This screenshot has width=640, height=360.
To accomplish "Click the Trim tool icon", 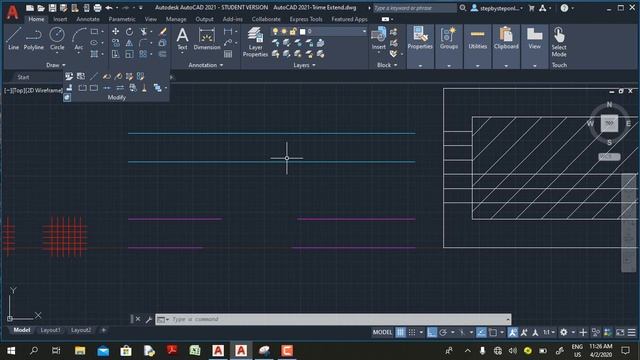I will [144, 31].
